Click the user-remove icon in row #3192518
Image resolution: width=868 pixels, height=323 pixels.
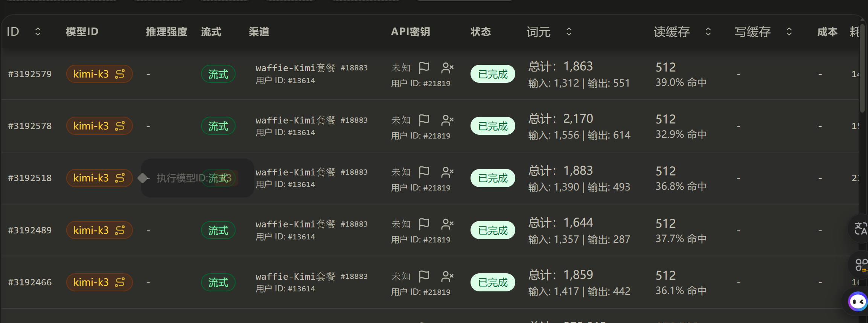click(x=447, y=172)
